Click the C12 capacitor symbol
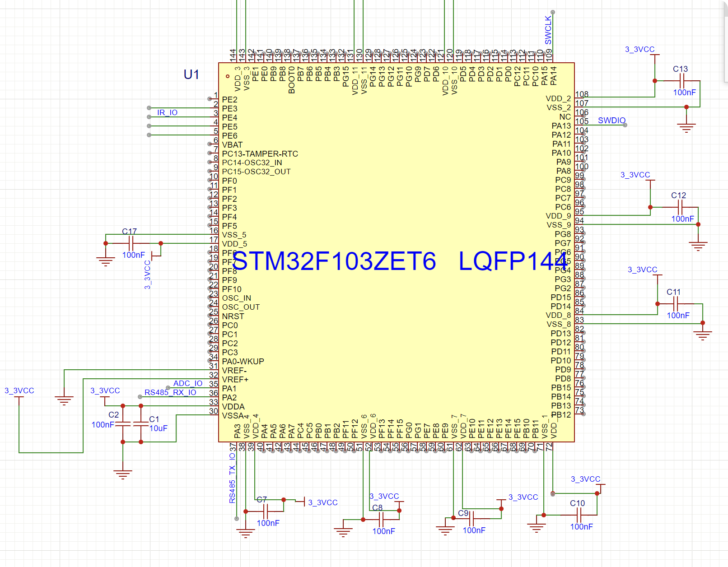728x567 pixels. [681, 207]
